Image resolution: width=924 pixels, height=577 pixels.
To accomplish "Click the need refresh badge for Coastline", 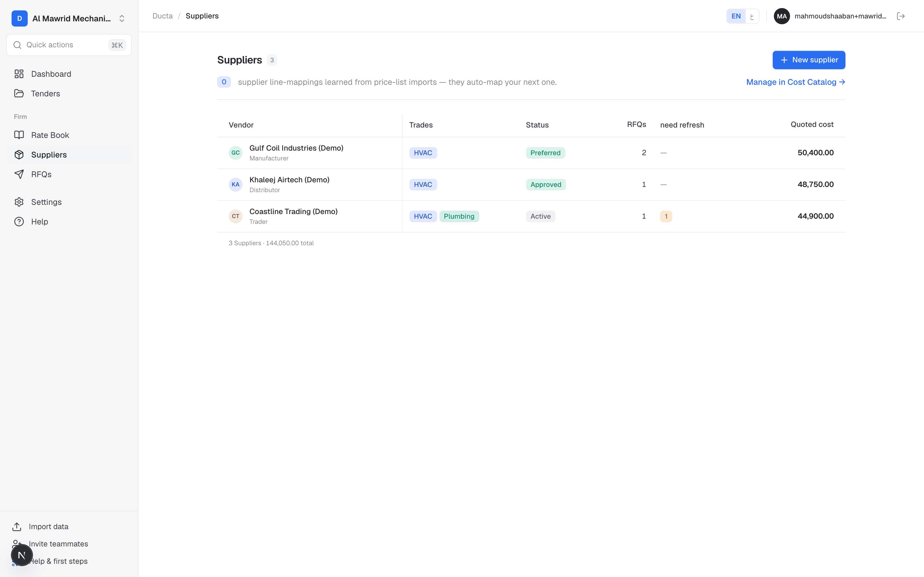I will click(x=666, y=216).
